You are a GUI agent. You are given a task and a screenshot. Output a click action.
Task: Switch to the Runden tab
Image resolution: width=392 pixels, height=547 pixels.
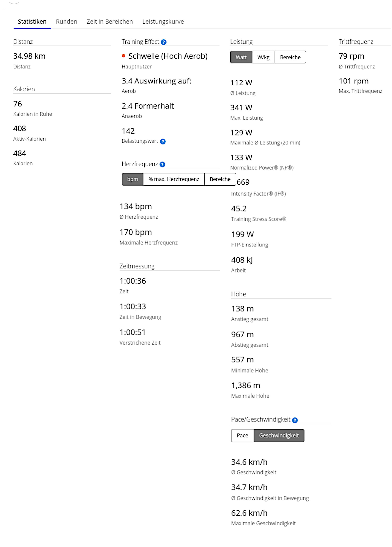click(66, 22)
